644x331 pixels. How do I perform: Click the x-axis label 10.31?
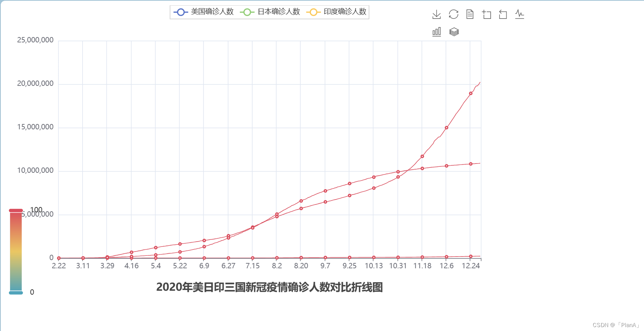pos(398,266)
